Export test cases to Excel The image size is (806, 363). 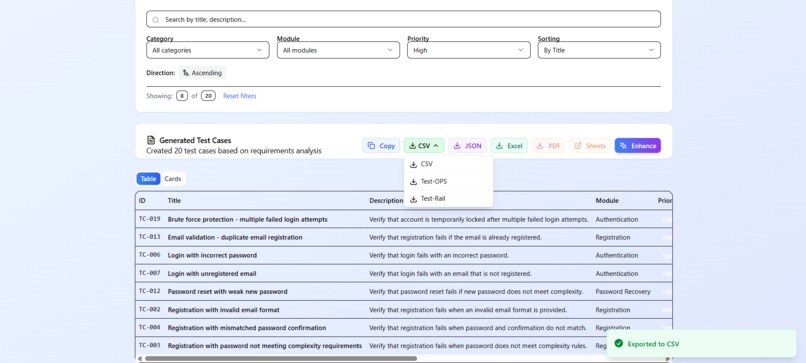pyautogui.click(x=509, y=146)
